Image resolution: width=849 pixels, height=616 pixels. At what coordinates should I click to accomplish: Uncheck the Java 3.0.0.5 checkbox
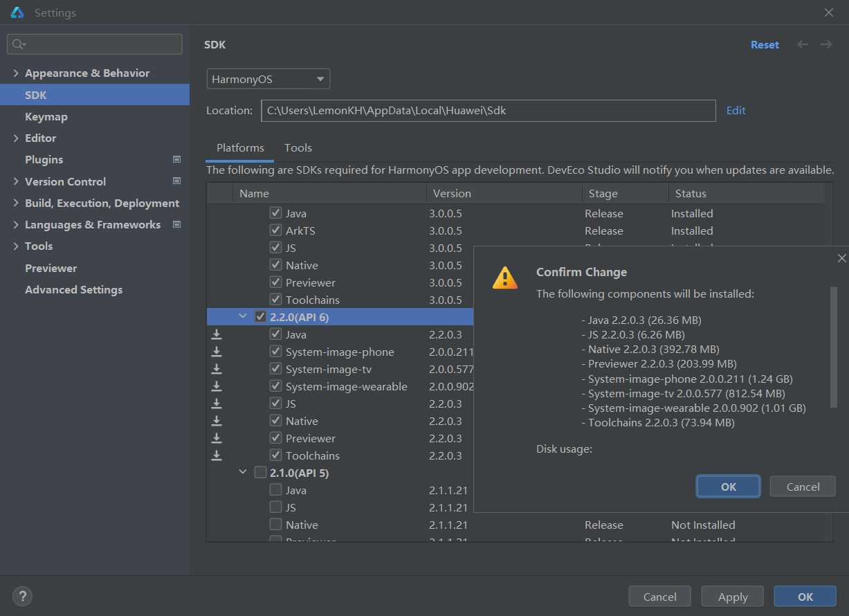coord(275,213)
